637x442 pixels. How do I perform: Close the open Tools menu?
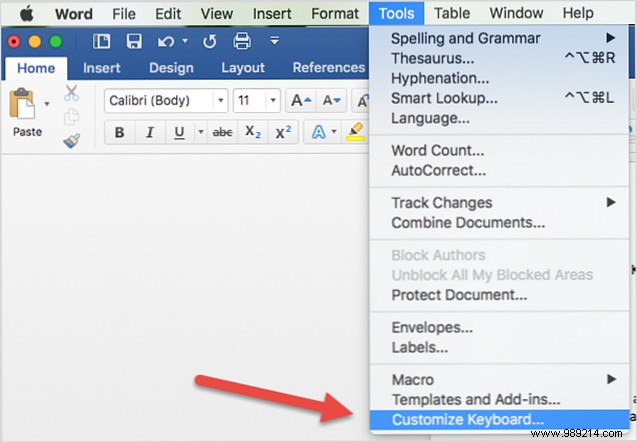coord(396,14)
